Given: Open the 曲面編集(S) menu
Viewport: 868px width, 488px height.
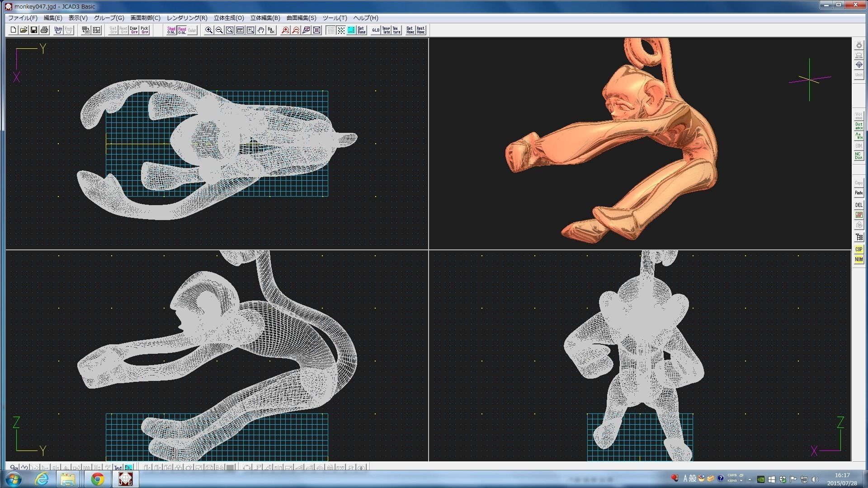Looking at the screenshot, I should 302,18.
